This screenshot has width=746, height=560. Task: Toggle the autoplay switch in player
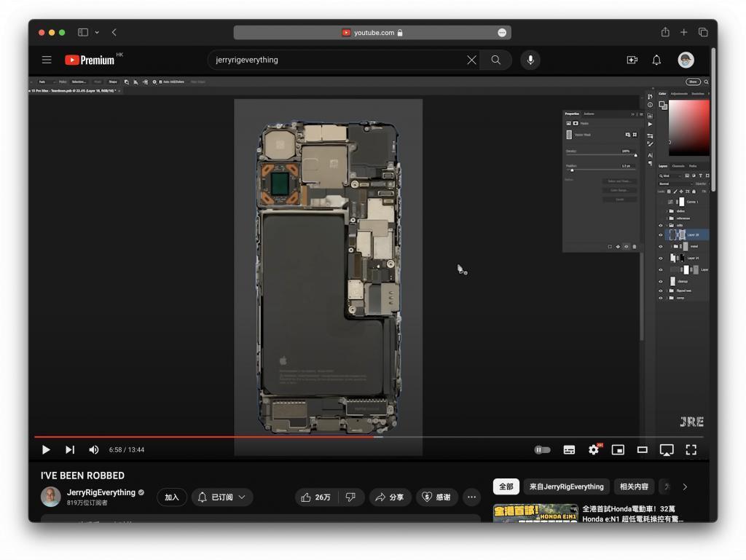point(543,450)
